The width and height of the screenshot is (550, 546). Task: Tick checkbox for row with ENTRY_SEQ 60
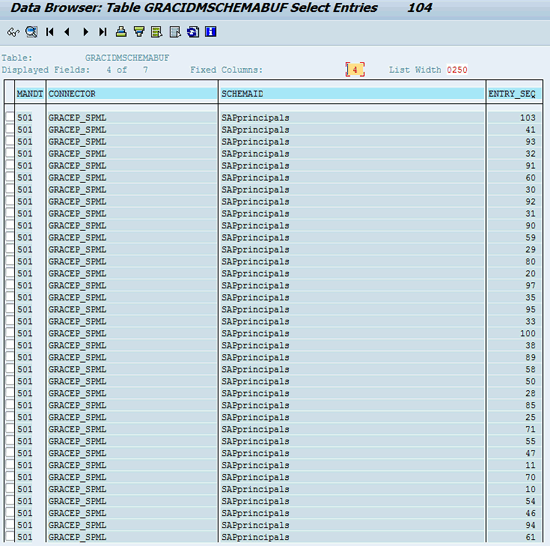10,177
